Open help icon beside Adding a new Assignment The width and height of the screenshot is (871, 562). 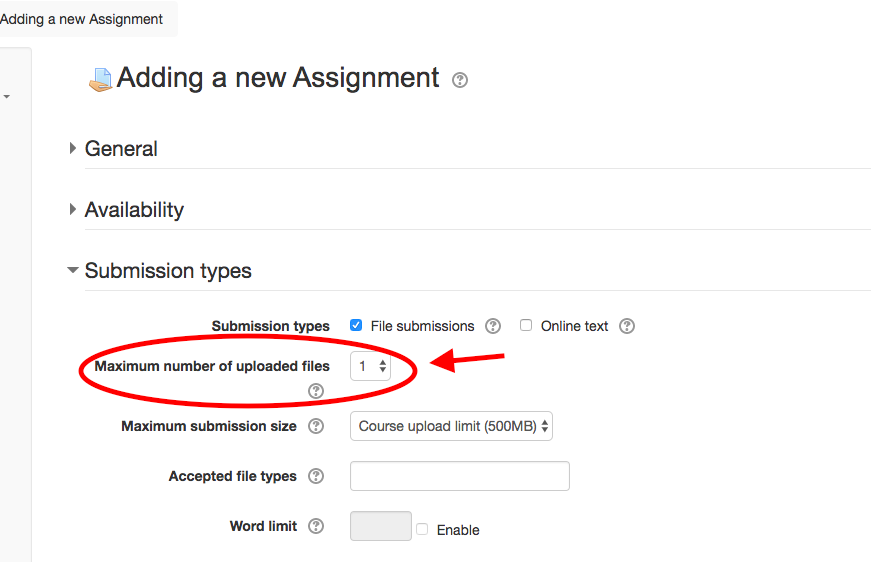[459, 80]
